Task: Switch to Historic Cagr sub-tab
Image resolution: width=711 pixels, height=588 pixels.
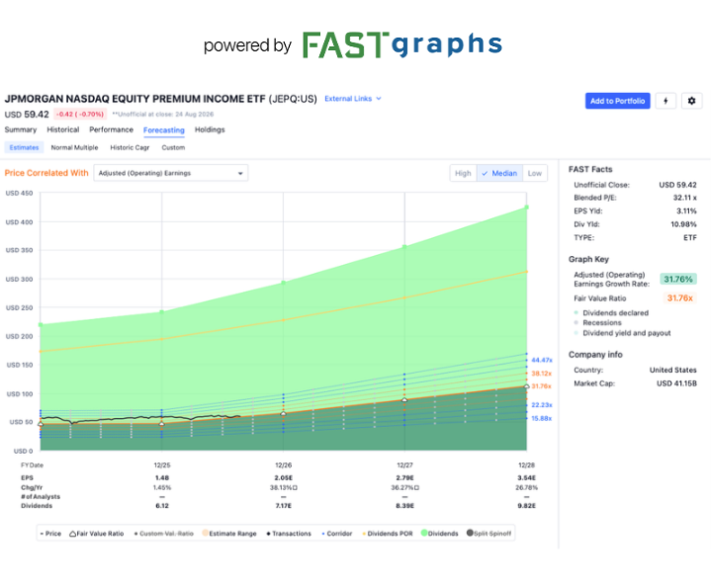Action: pyautogui.click(x=130, y=147)
